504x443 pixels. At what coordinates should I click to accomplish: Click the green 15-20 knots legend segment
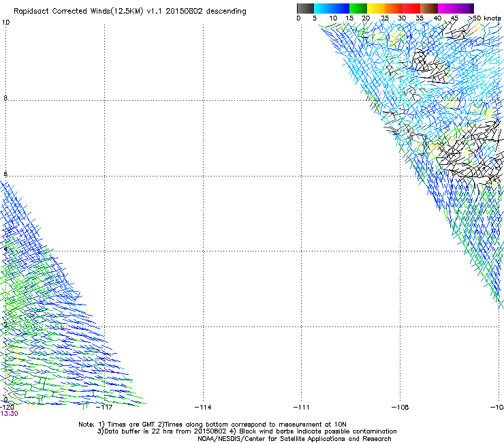click(358, 8)
